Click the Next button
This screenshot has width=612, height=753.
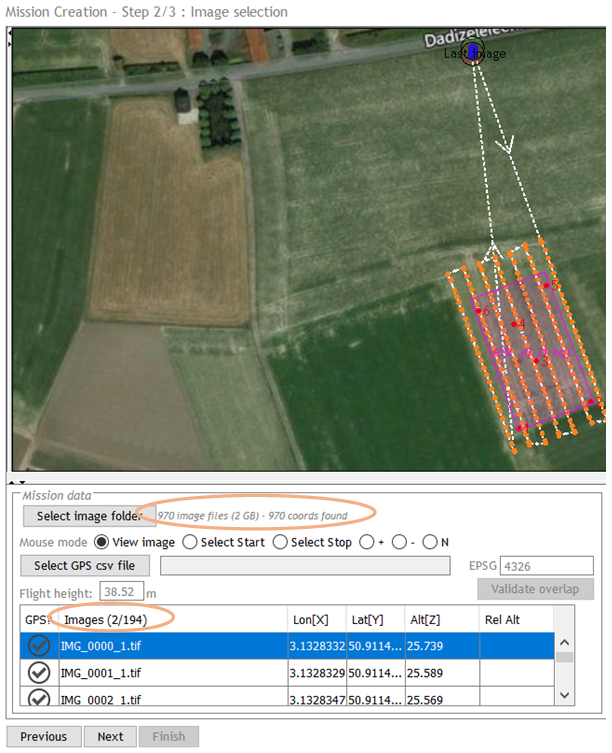point(110,736)
